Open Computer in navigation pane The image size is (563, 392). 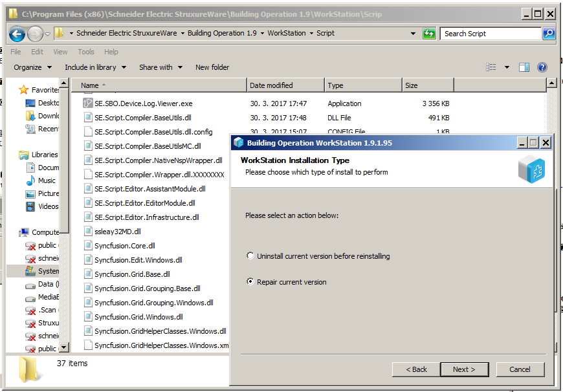39,232
